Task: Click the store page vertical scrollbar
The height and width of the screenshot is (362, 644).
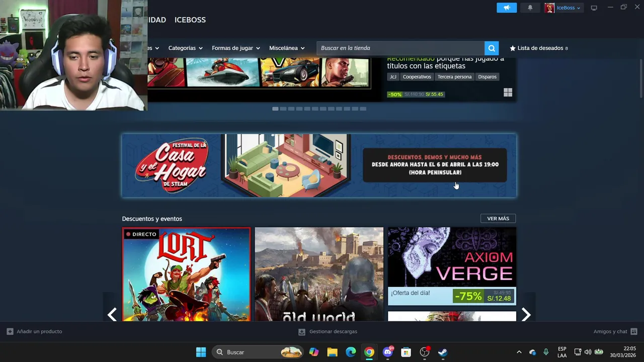Action: pyautogui.click(x=640, y=78)
